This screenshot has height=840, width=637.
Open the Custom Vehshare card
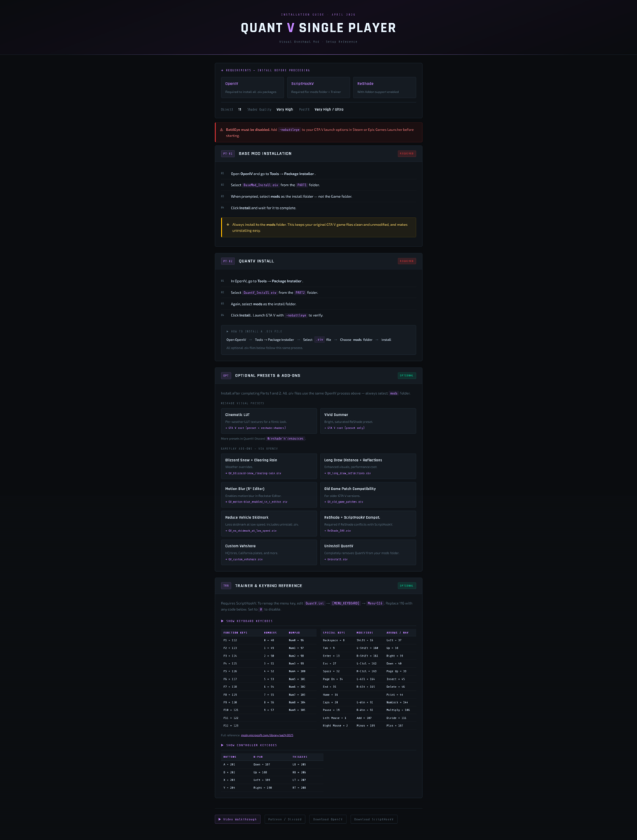[268, 552]
